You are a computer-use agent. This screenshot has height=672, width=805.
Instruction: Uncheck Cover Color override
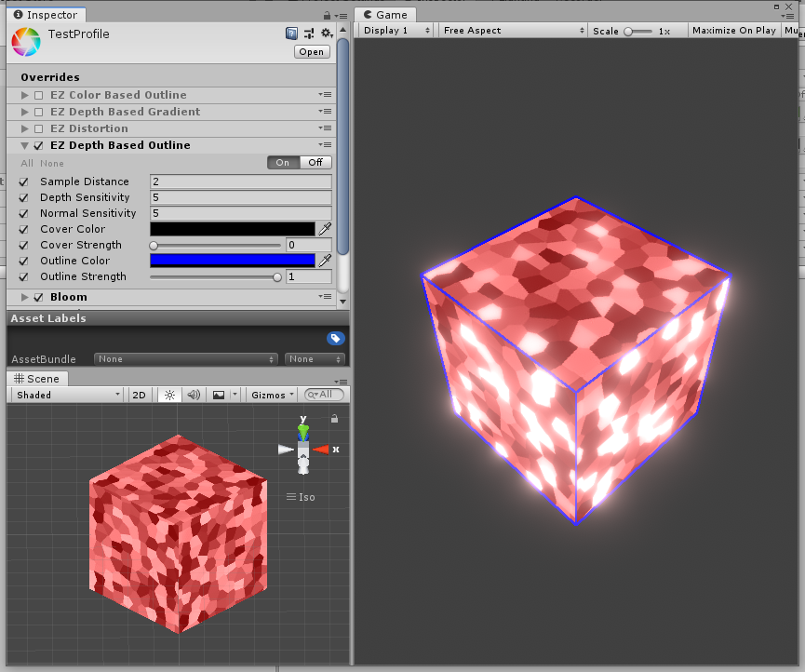(x=23, y=230)
